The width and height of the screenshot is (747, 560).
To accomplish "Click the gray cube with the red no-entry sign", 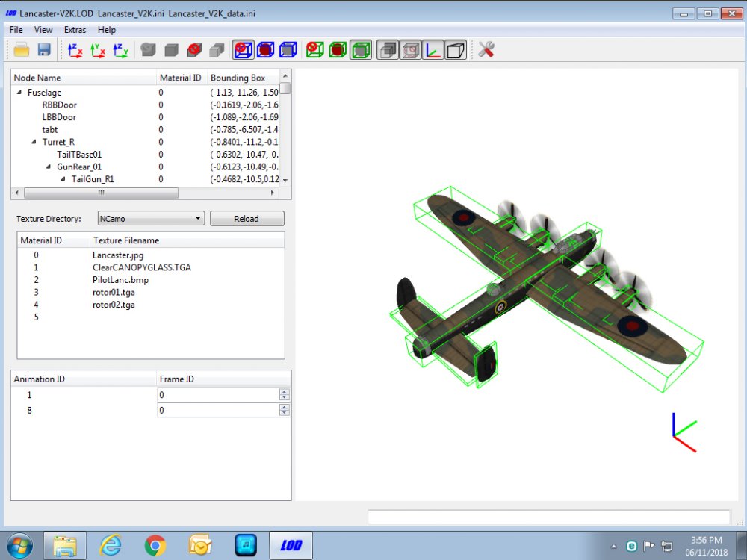I will pyautogui.click(x=194, y=50).
